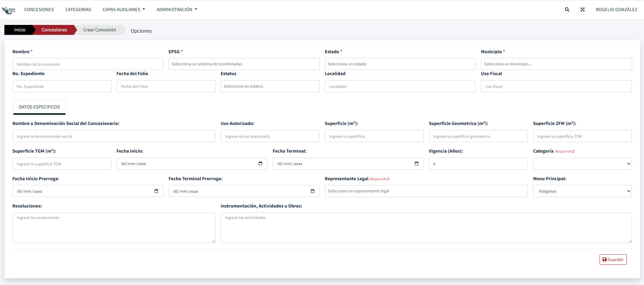
Task: Focus the Vigencia (Años) number field
Action: 478,164
